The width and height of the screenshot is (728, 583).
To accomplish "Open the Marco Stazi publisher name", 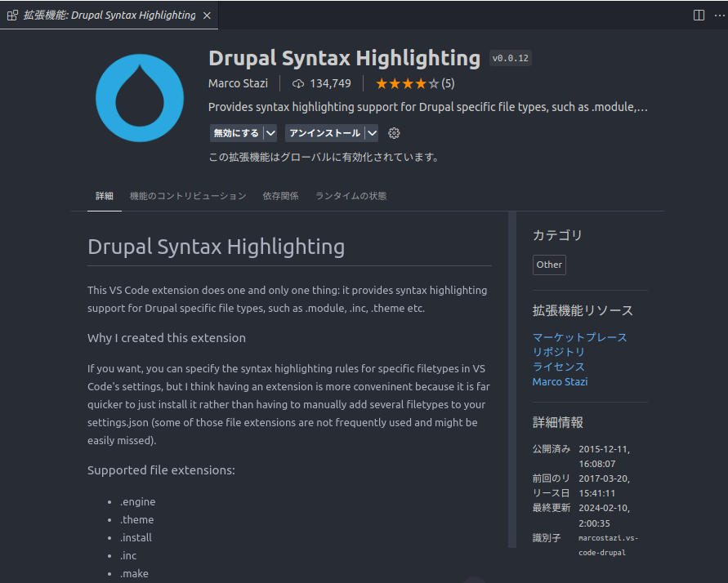I will [x=239, y=83].
